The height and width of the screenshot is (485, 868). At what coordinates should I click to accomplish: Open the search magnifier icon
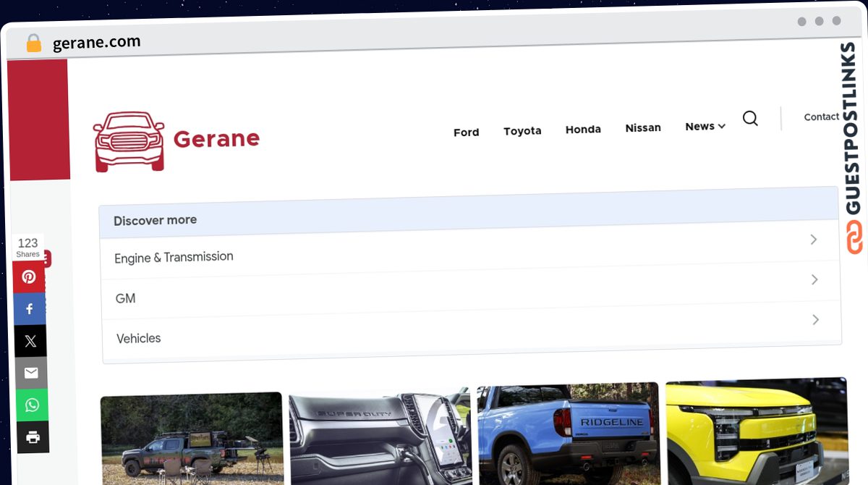coord(750,119)
